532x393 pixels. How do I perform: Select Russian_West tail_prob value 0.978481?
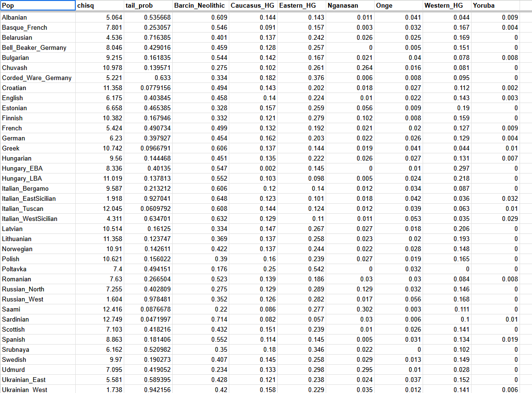tap(157, 299)
